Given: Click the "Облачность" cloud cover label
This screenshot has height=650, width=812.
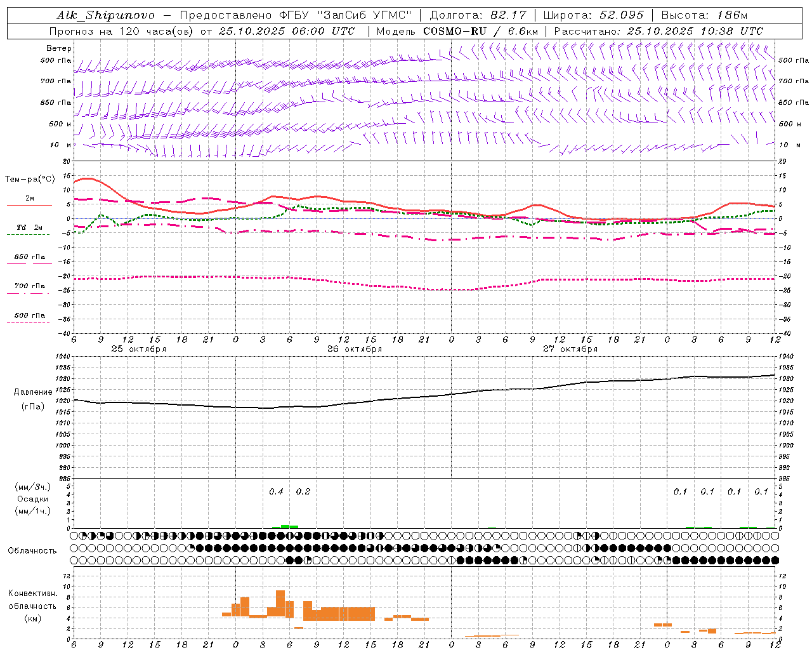Looking at the screenshot, I should (x=32, y=551).
